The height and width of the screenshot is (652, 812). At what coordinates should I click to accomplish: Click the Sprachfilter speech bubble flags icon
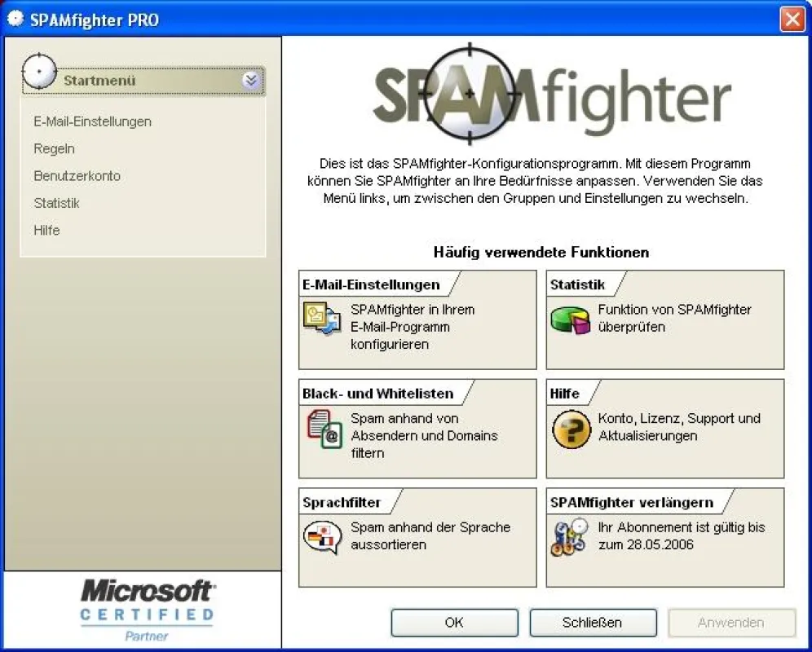(x=323, y=537)
